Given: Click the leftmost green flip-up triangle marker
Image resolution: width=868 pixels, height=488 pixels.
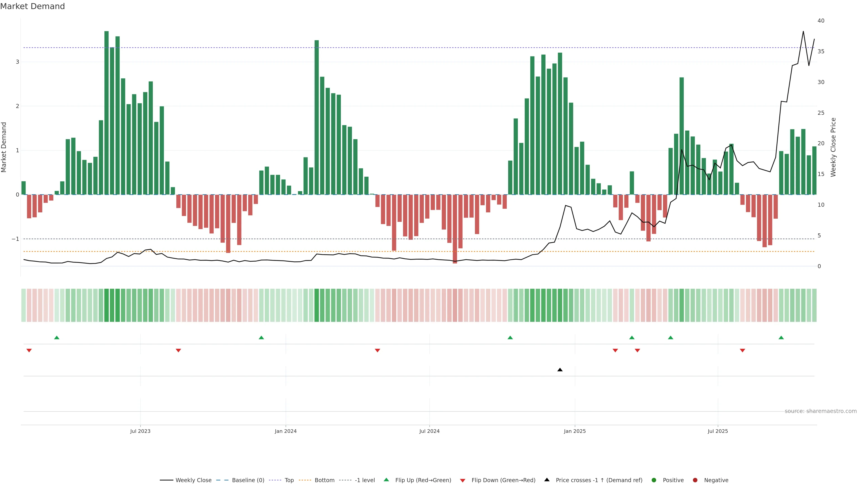Looking at the screenshot, I should (x=57, y=338).
